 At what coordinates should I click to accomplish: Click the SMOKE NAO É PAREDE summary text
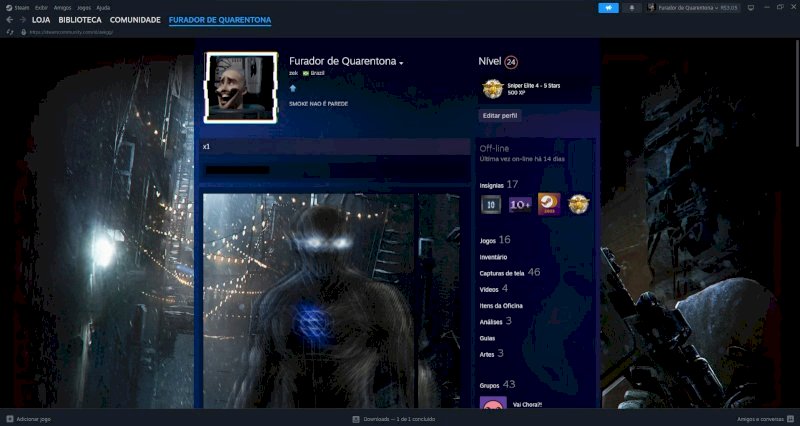point(318,104)
